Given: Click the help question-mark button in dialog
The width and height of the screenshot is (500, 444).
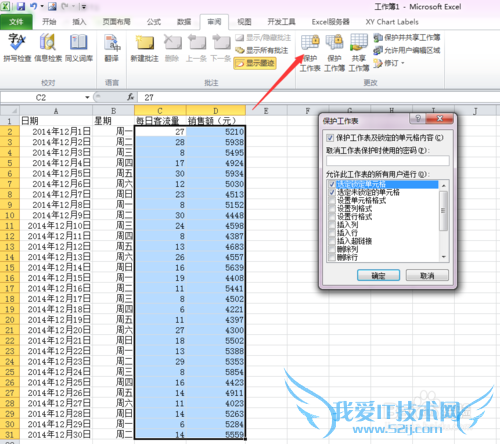Looking at the screenshot, I should coord(418,118).
